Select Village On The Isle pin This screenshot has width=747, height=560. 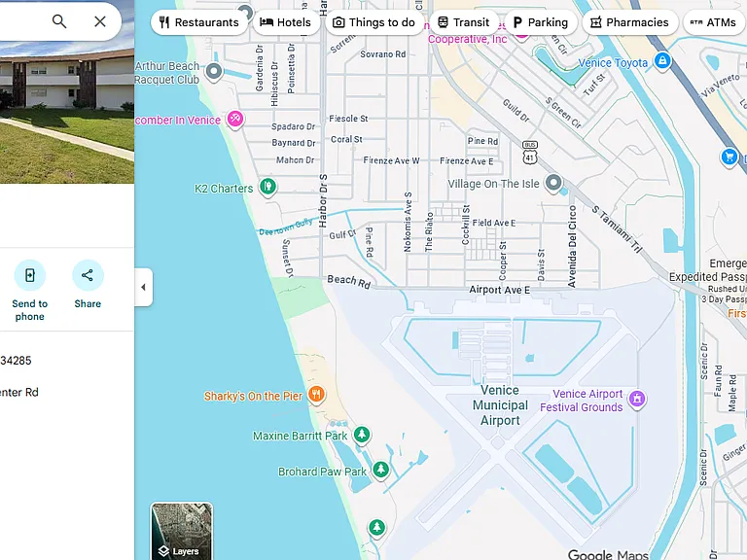(553, 184)
